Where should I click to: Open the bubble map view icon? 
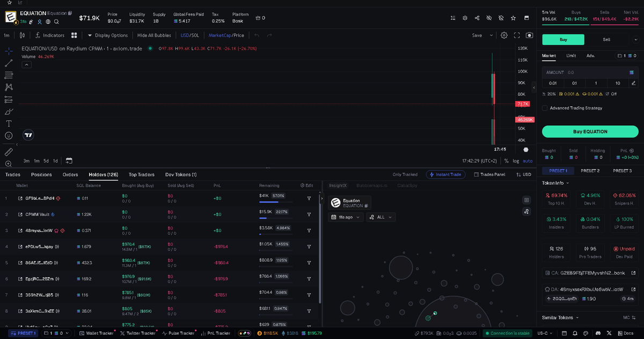(526, 211)
